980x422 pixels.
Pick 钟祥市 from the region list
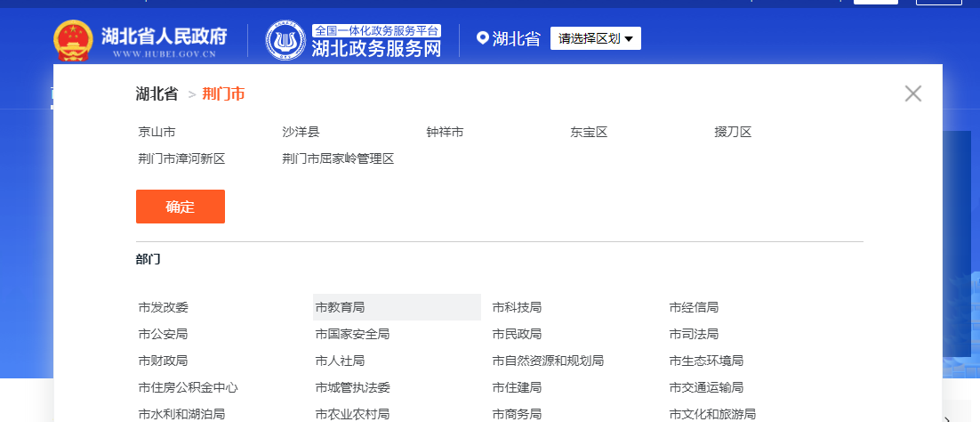point(445,132)
